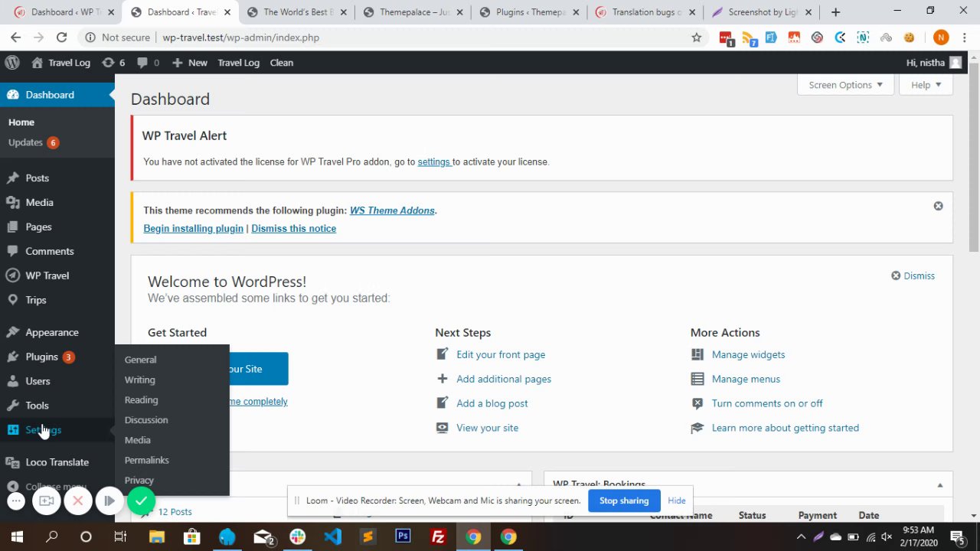Show hidden system tray icons
Viewport: 980px width, 551px height.
coord(801,536)
